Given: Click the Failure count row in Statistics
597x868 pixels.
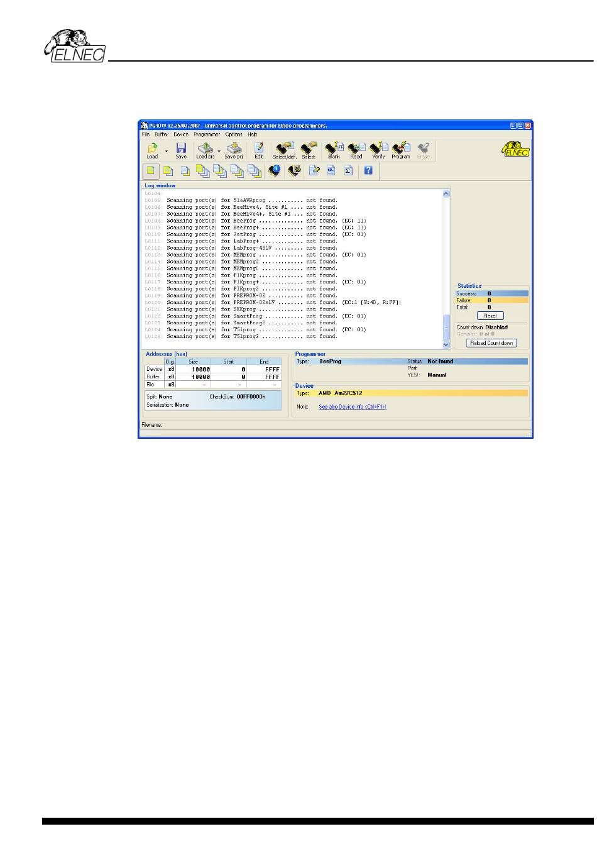Looking at the screenshot, I should (x=491, y=300).
